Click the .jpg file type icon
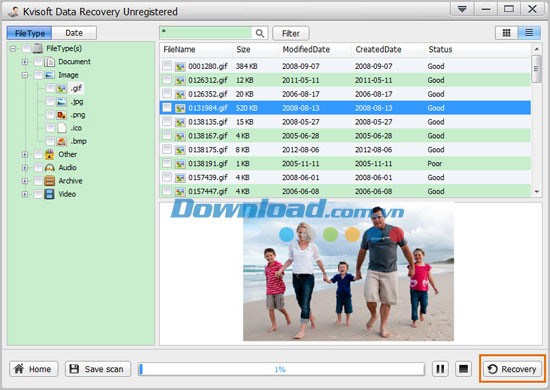This screenshot has height=390, width=550. (x=61, y=102)
